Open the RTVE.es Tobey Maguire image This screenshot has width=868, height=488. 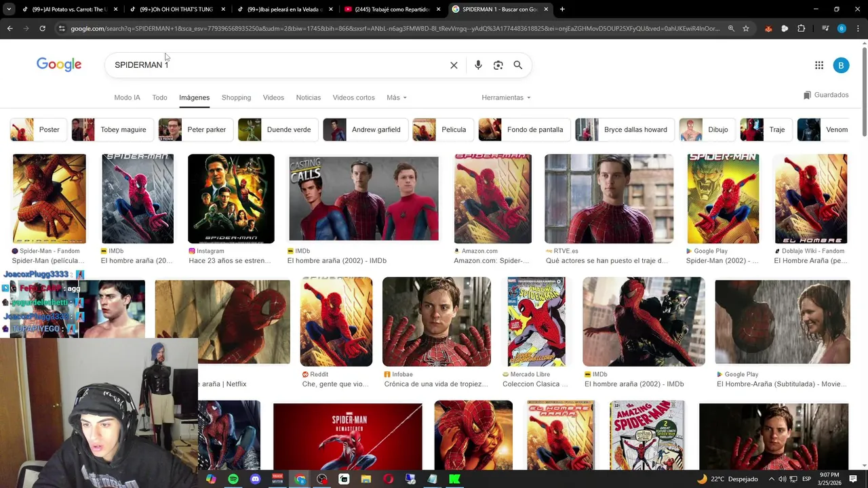(x=609, y=199)
